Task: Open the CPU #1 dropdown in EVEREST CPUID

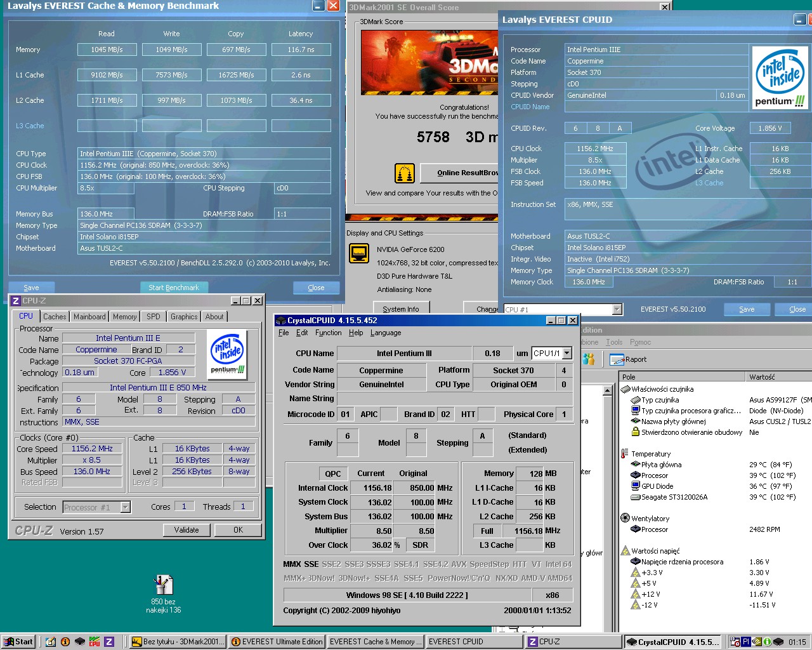Action: pos(617,310)
